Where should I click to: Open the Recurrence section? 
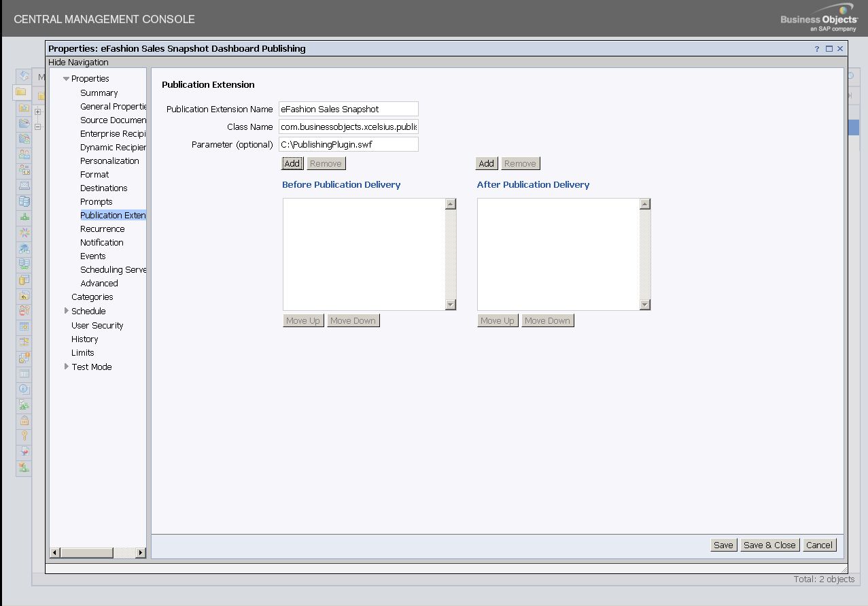(x=103, y=229)
